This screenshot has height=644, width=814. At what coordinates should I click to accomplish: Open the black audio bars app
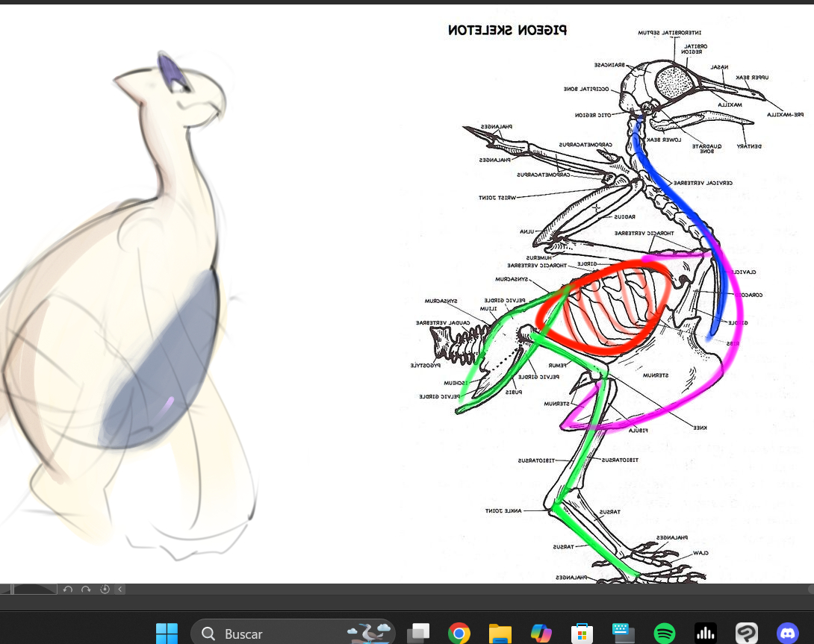pos(705,634)
